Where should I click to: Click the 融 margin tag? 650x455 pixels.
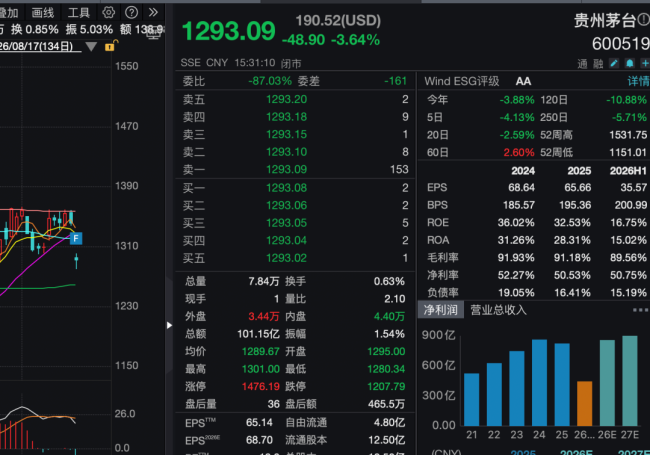[x=598, y=64]
